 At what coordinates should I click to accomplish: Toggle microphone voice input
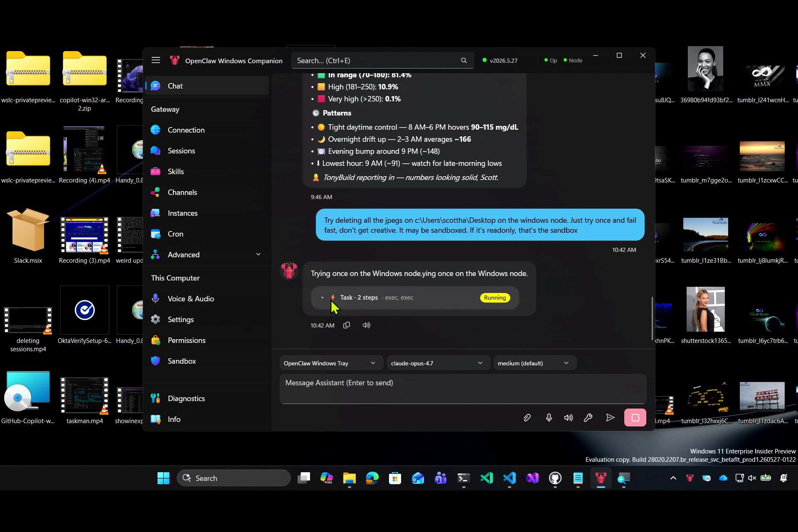[x=549, y=418]
